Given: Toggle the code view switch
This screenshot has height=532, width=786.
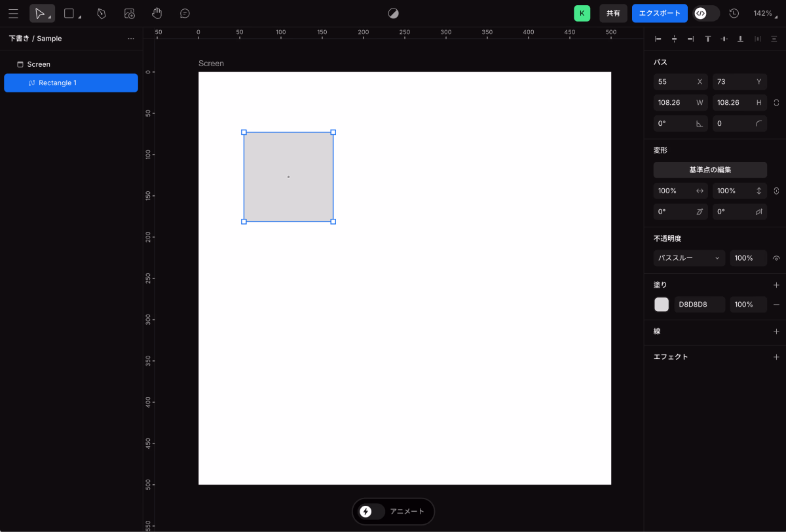Looking at the screenshot, I should [x=706, y=14].
